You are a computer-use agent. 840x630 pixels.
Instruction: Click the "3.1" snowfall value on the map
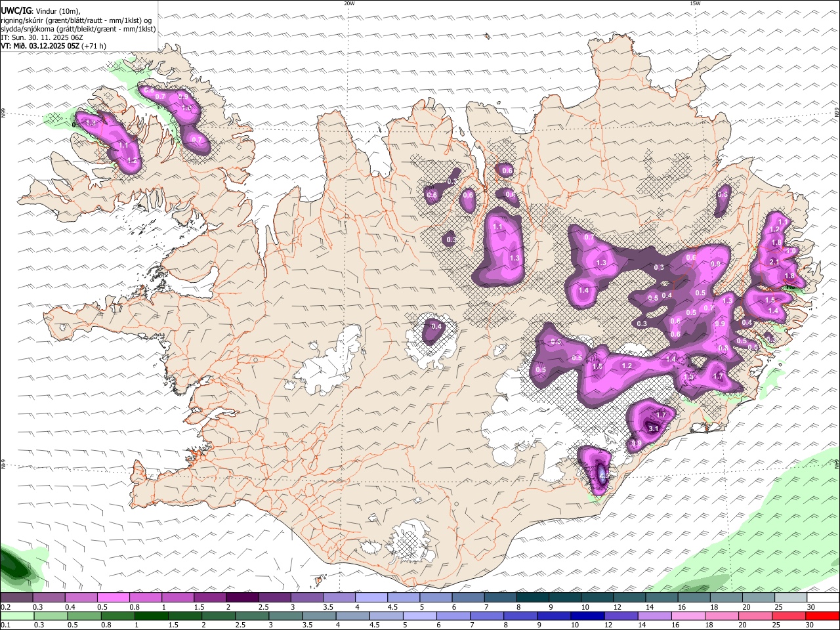tap(653, 429)
